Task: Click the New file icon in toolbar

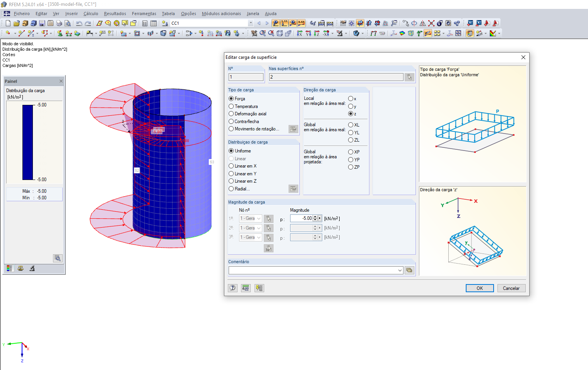Action: (x=8, y=23)
